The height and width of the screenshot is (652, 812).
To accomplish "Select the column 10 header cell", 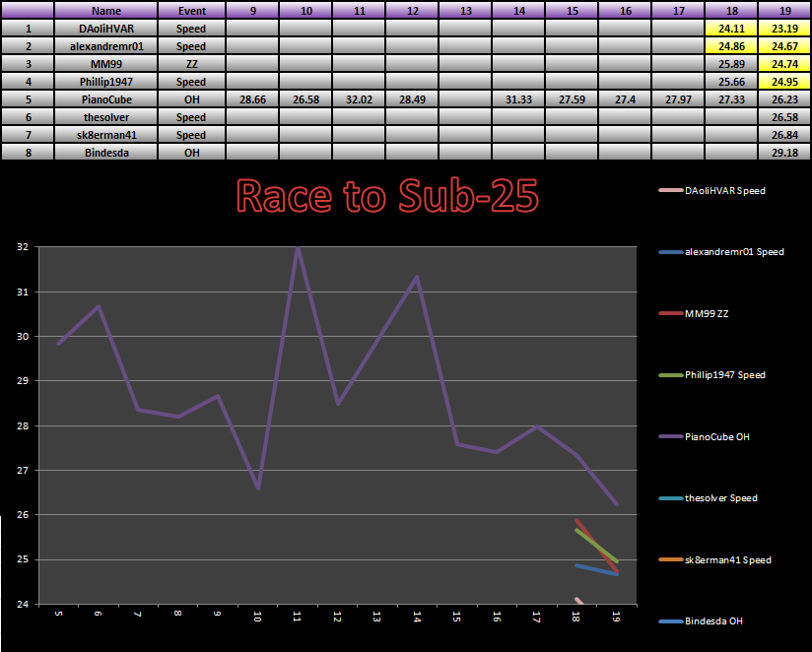I will click(x=306, y=11).
